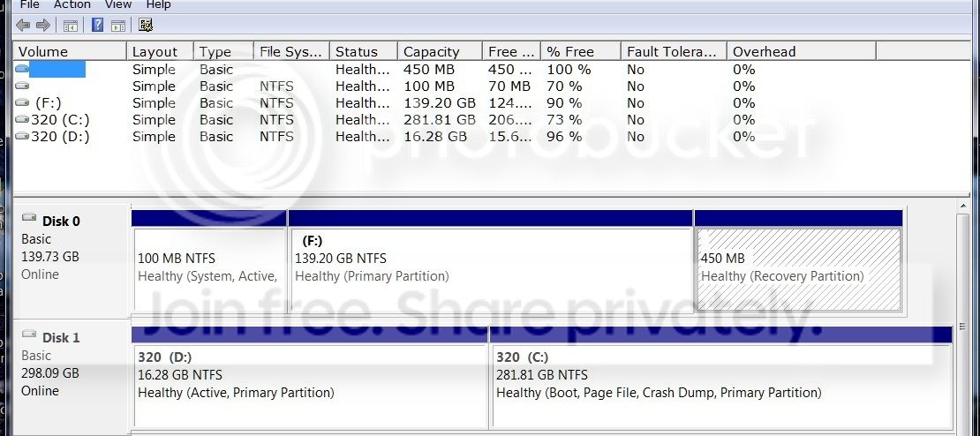Sort by the % Free column header

coord(581,52)
